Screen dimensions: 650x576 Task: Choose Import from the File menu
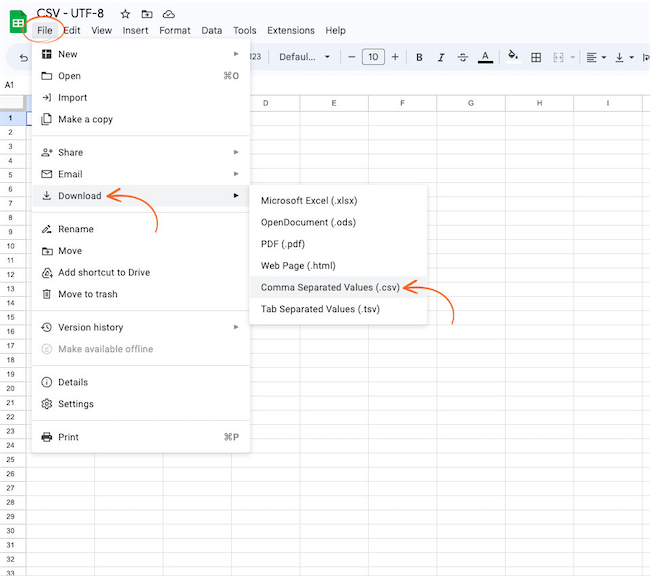click(141, 97)
